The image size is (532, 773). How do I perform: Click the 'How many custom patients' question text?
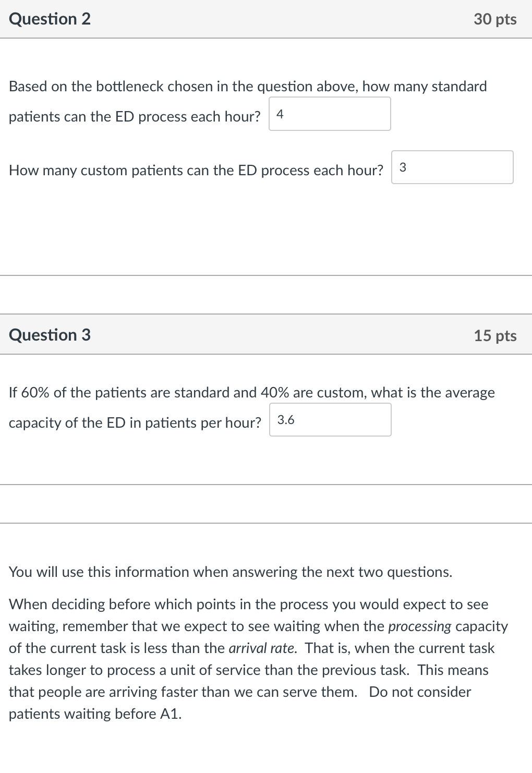click(196, 171)
